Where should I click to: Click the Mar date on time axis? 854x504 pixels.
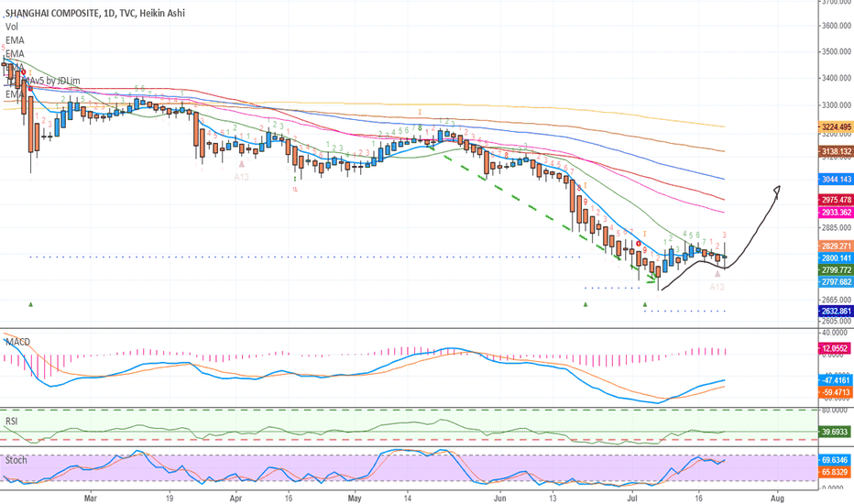tap(91, 498)
